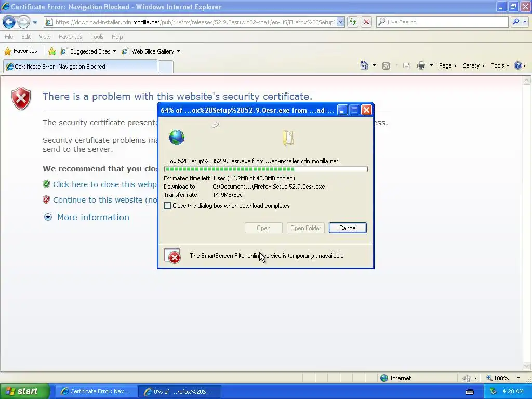This screenshot has width=532, height=399.
Task: Open the Windows start menu
Action: [24, 392]
